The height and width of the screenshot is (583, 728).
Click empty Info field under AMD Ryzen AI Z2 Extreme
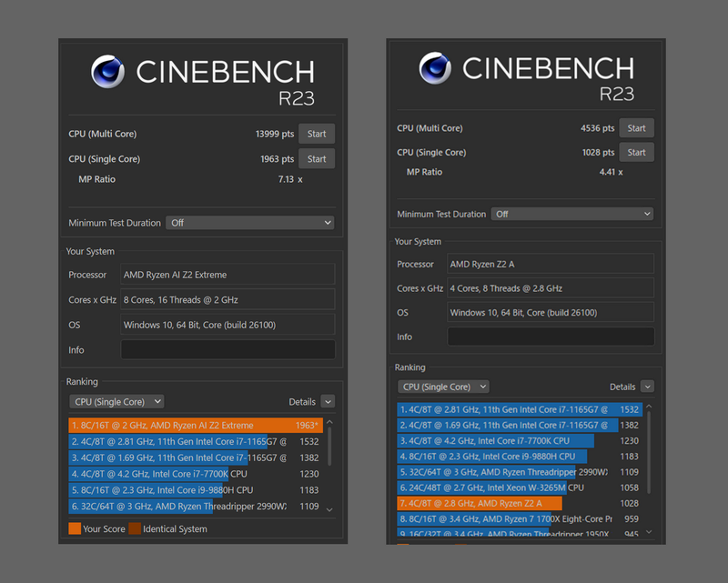point(227,350)
